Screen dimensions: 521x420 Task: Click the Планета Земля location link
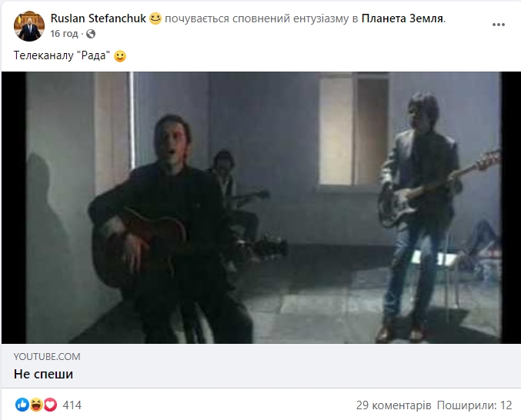tap(402, 18)
